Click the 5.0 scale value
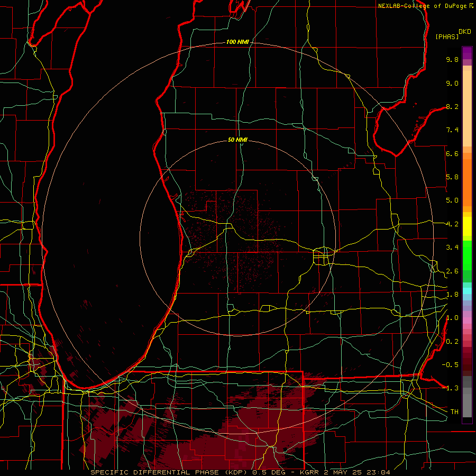This screenshot has height=476, width=476. point(452,200)
